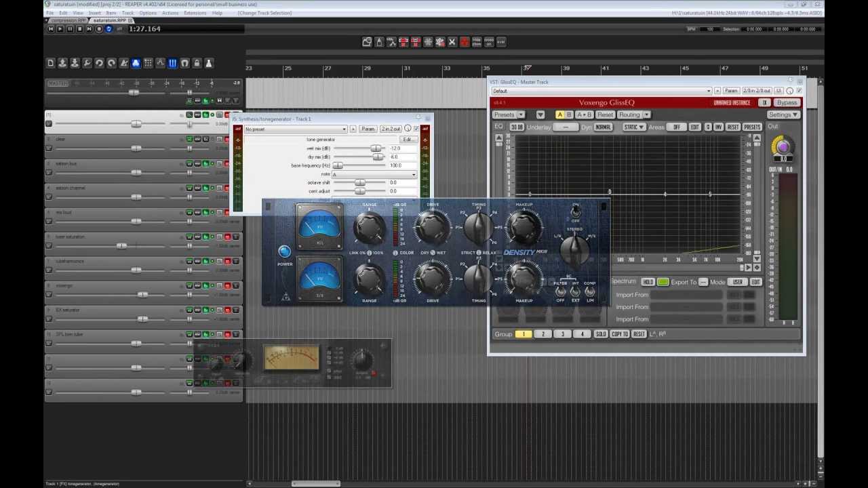Click the Play button in the transport bar
This screenshot has width=868, height=488.
tap(60, 29)
